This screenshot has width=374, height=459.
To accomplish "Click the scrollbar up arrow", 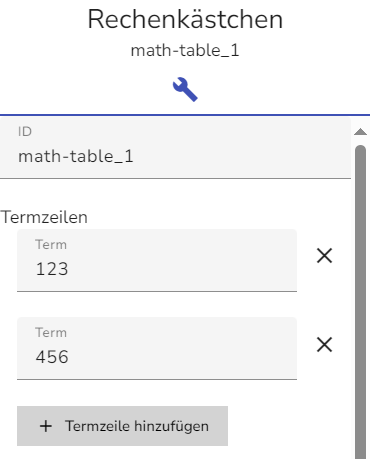I will coord(360,132).
